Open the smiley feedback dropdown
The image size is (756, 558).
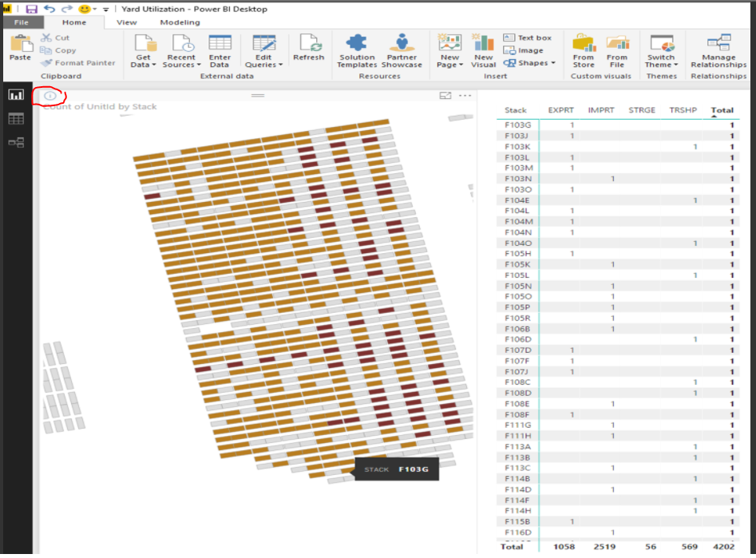87,9
